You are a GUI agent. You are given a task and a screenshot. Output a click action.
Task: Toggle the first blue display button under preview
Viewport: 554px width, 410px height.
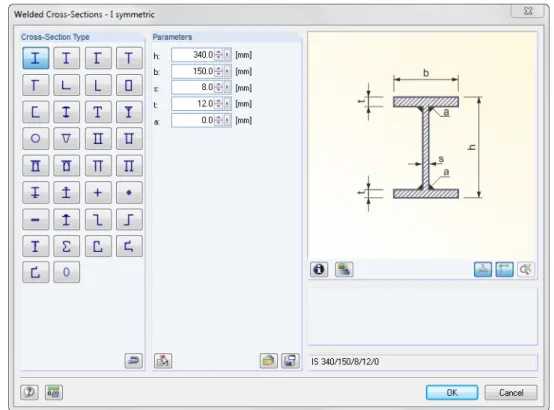(483, 270)
